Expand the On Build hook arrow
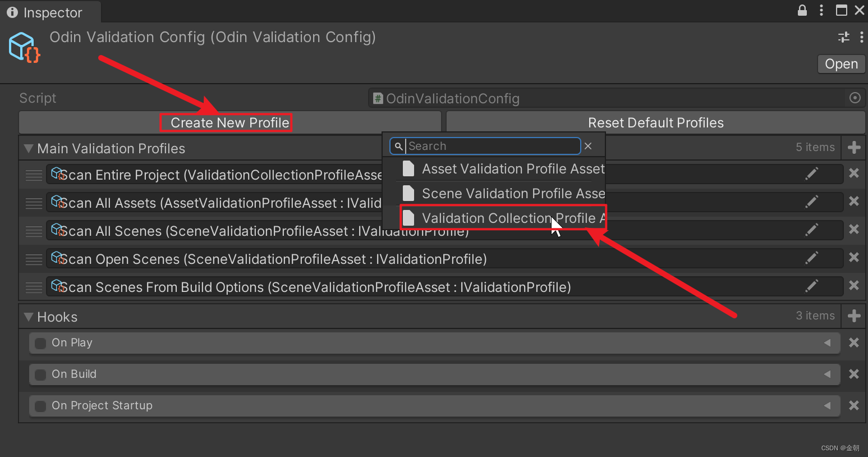 (827, 374)
